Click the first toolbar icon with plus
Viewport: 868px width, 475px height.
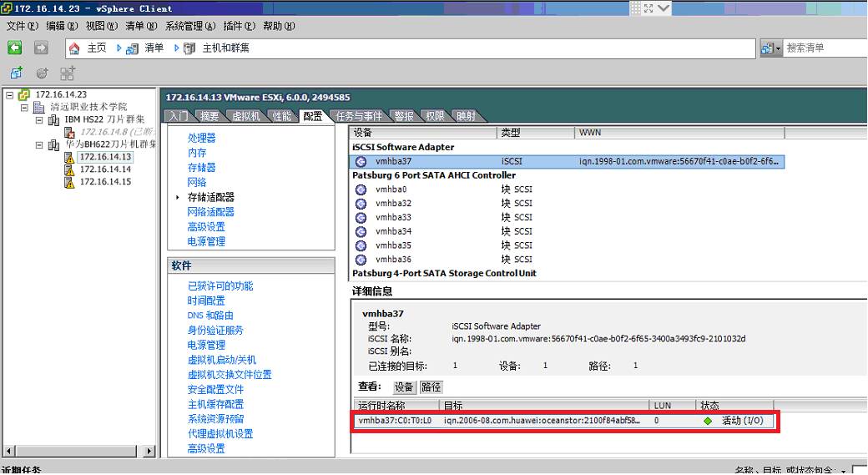tap(17, 73)
